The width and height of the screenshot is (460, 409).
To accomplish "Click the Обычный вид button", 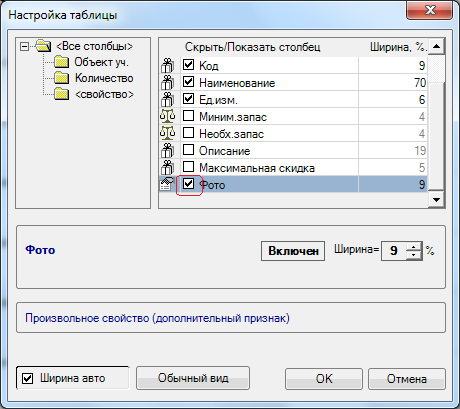I will [x=193, y=378].
